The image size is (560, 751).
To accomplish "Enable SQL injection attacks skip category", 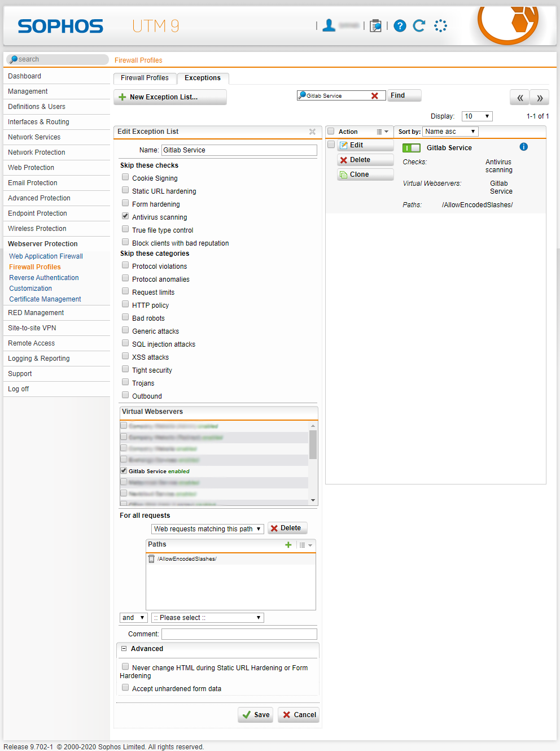I will (125, 343).
